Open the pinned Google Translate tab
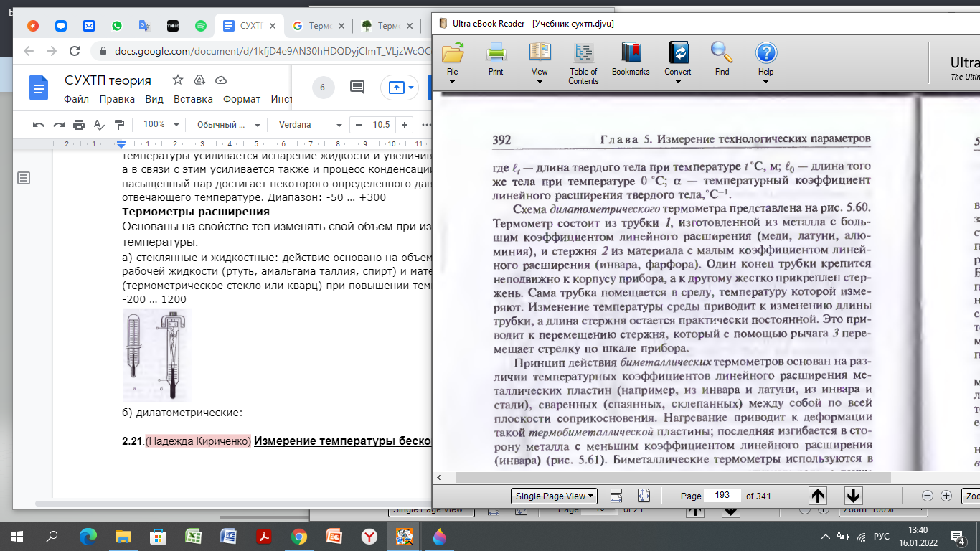 pyautogui.click(x=145, y=26)
